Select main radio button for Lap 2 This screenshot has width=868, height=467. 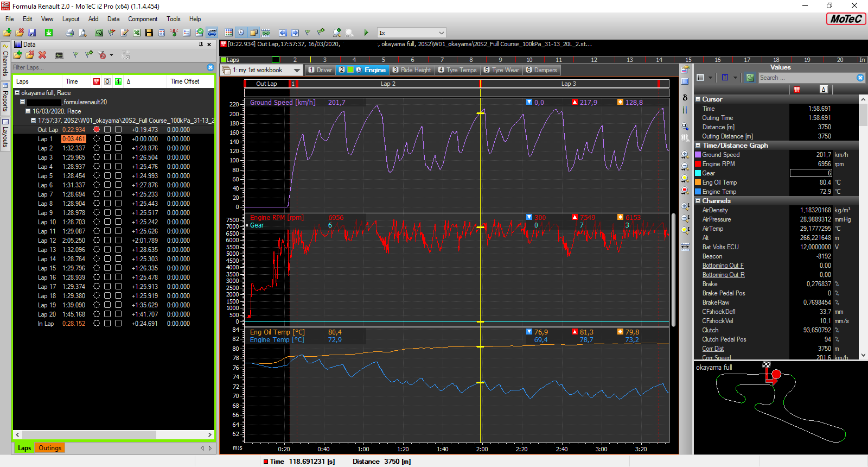point(97,148)
